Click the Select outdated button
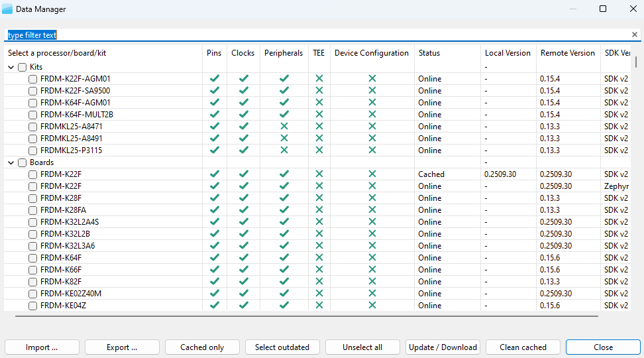This screenshot has height=358, width=644. tap(282, 347)
